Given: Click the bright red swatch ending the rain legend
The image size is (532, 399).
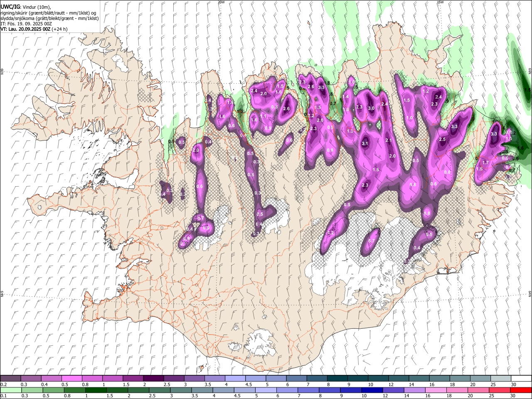Looking at the screenshot, I should point(520,390).
